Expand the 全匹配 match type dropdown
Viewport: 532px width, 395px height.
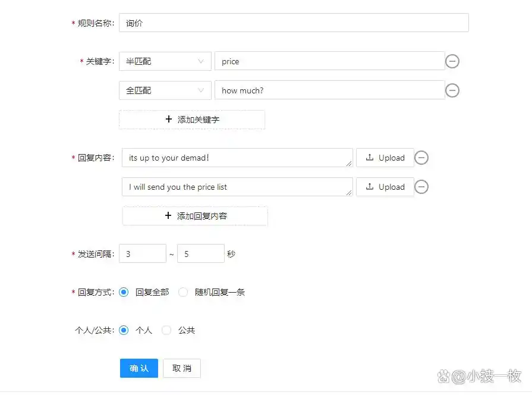coord(165,90)
